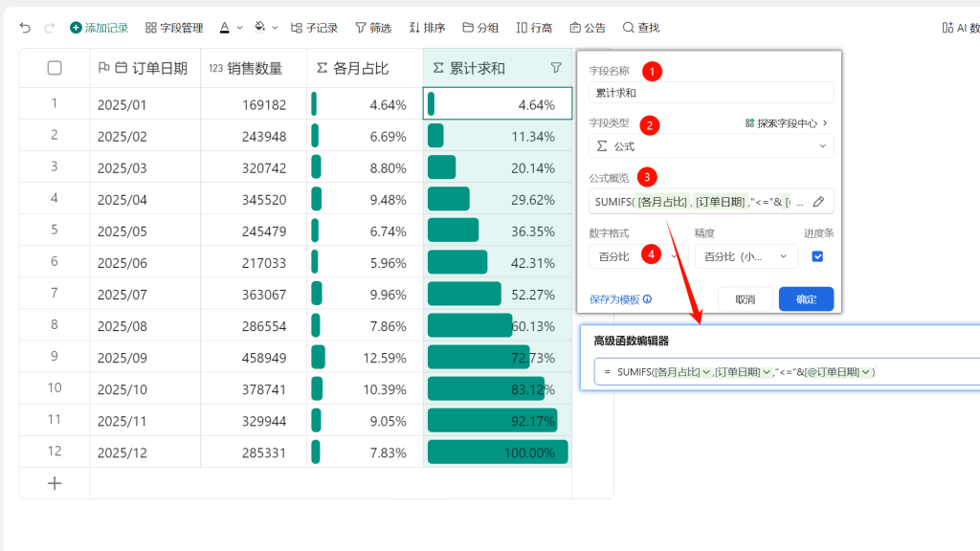Select the sales quantity cell 378741
This screenshot has width=980, height=551.
click(x=254, y=389)
